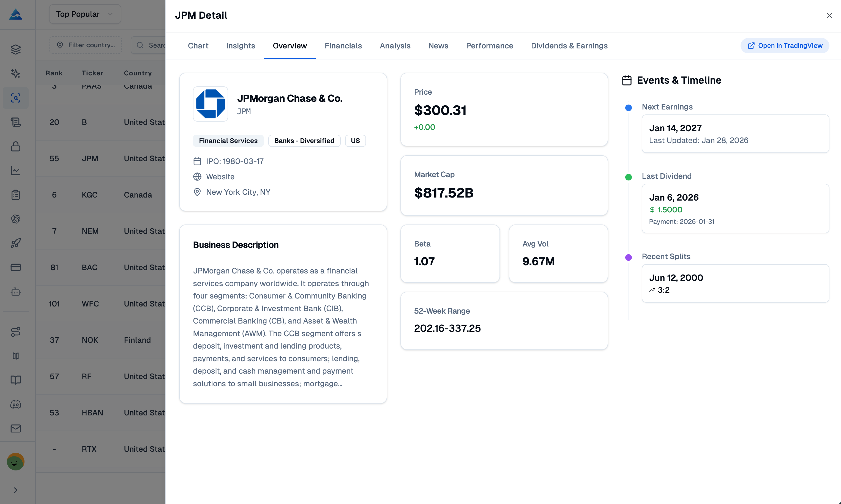Open the stock scanner icon in sidebar
The width and height of the screenshot is (841, 504).
16,98
